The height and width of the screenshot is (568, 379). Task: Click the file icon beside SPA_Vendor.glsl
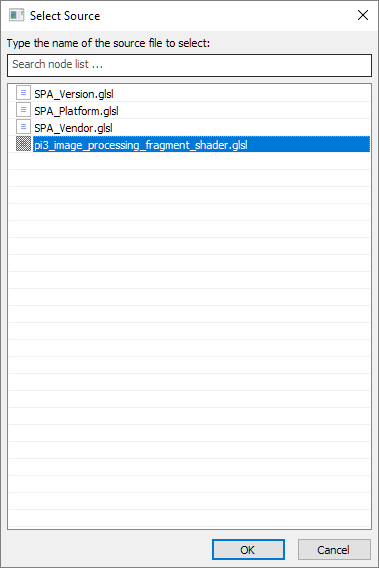(23, 127)
